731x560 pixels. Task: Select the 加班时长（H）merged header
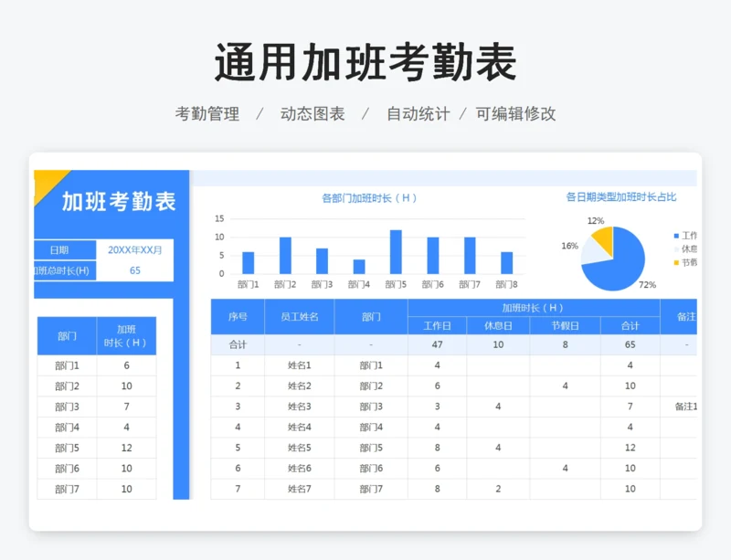534,308
